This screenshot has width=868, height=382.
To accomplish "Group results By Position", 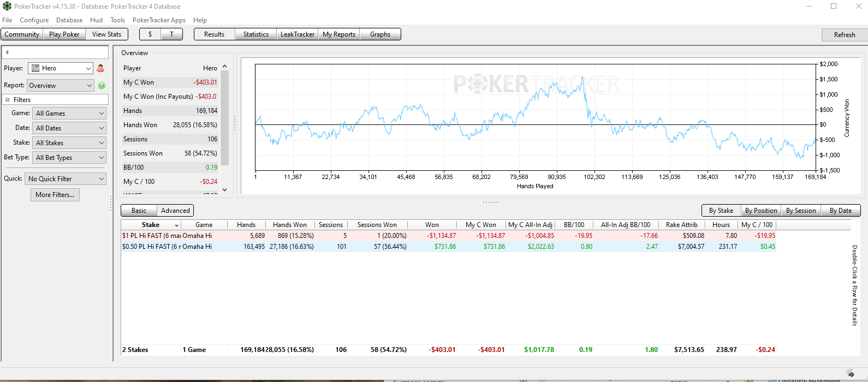I will point(761,211).
